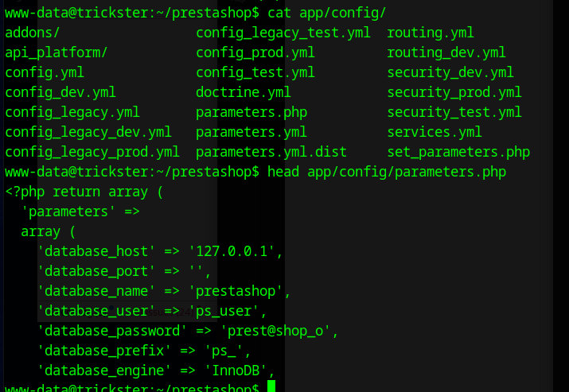Screen dimensions: 569x392
Task: Click the 'cat app/config/' command text
Action: pos(327,13)
